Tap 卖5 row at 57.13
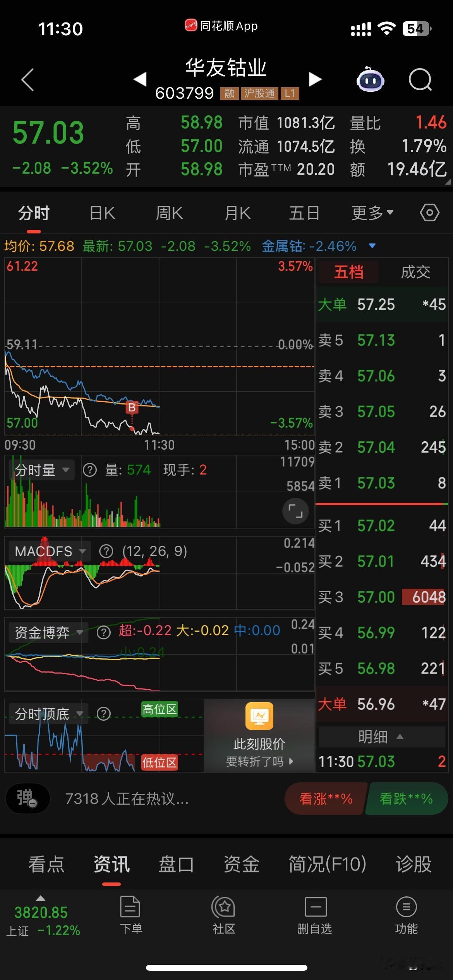This screenshot has width=453, height=980. [382, 340]
